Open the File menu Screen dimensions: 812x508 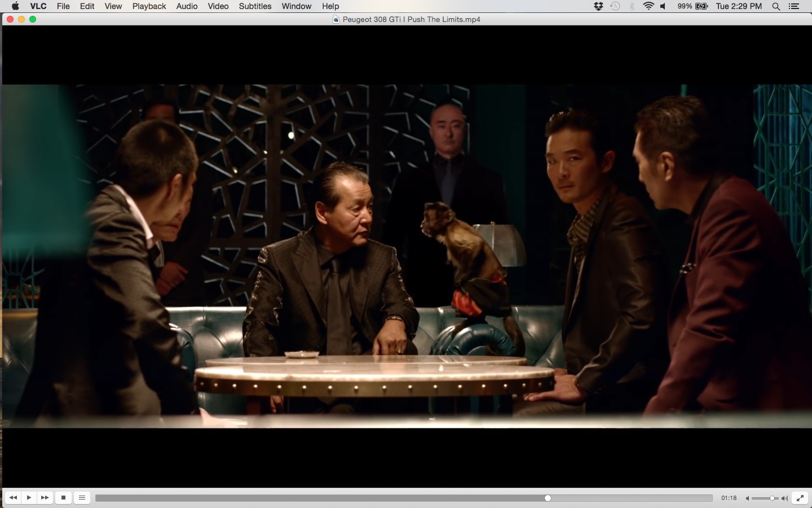click(x=63, y=6)
